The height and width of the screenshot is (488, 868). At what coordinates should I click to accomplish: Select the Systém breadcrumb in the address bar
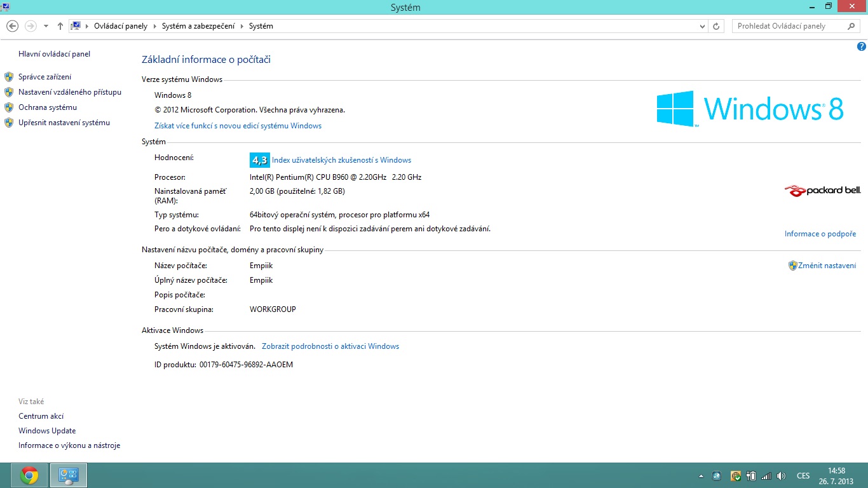click(261, 26)
